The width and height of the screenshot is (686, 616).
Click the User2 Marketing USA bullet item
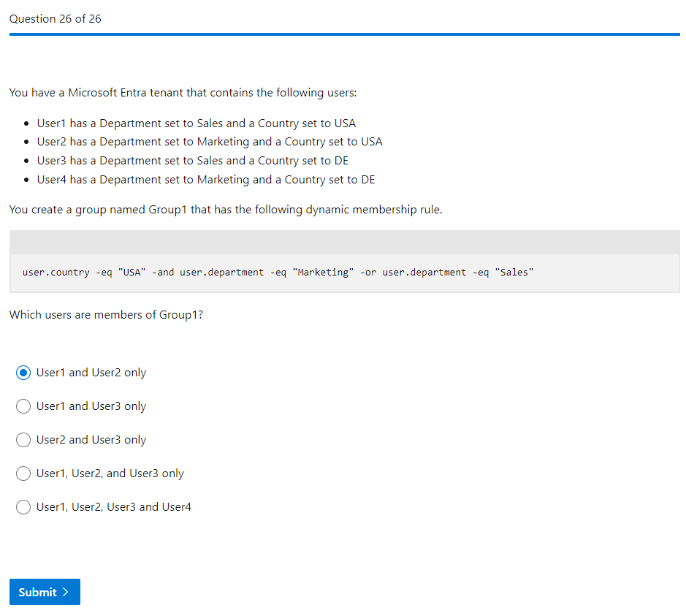click(x=210, y=142)
